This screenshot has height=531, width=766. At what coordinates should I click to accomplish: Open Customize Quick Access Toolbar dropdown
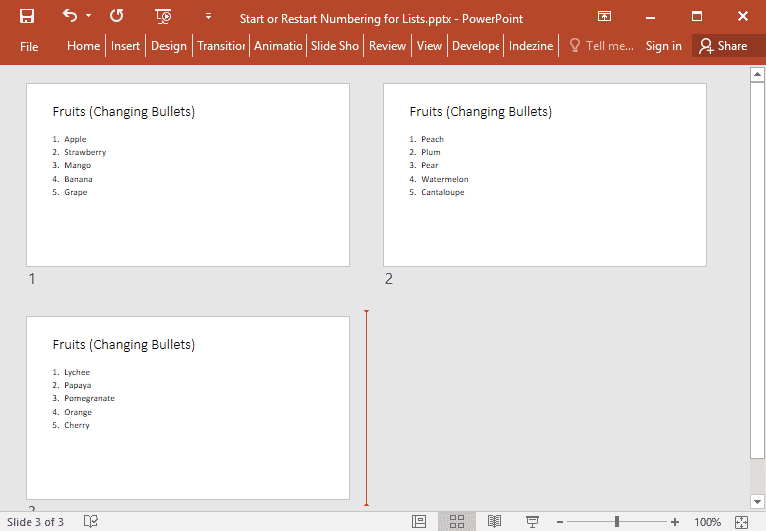(x=208, y=16)
